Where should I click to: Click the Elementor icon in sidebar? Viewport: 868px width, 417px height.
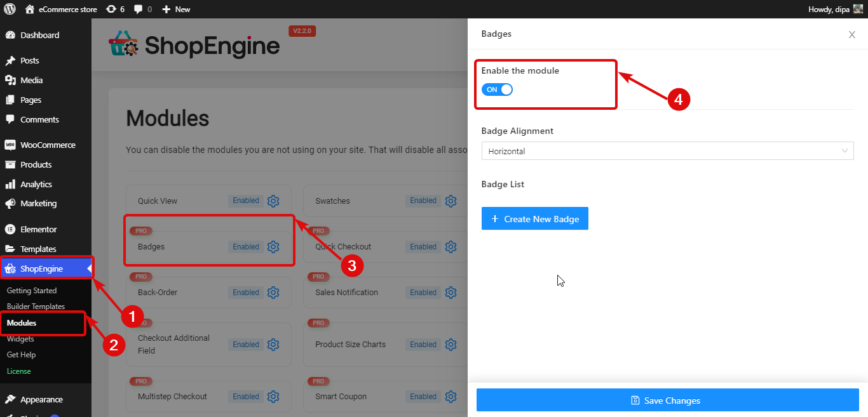10,230
